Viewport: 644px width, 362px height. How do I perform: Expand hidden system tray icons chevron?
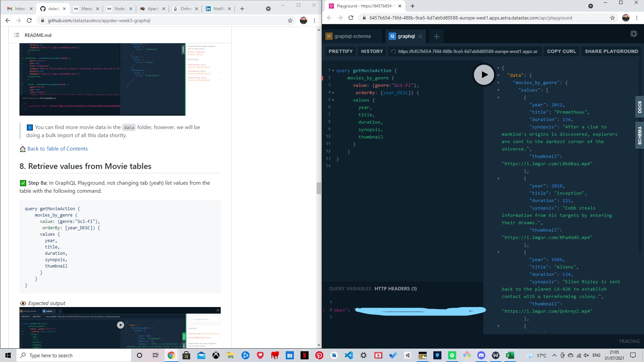click(554, 355)
